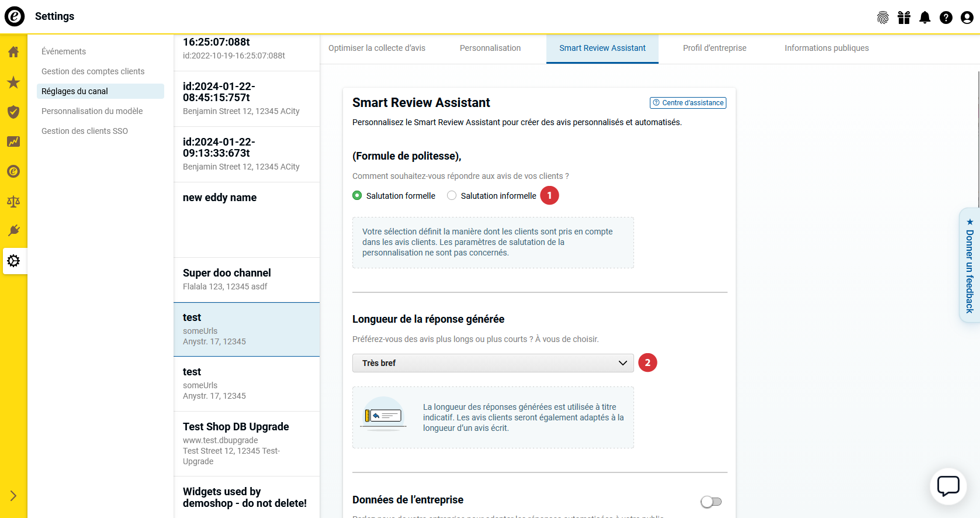Switch to Profil d'entreprise tab

(x=714, y=48)
